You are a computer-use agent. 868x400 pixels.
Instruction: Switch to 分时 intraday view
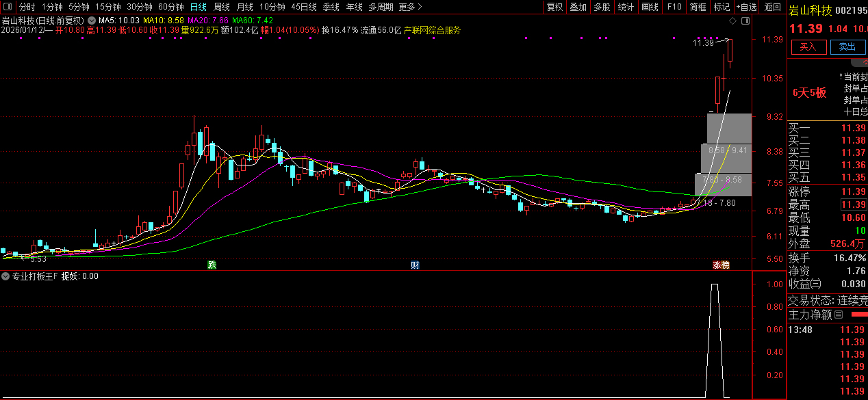coord(27,7)
